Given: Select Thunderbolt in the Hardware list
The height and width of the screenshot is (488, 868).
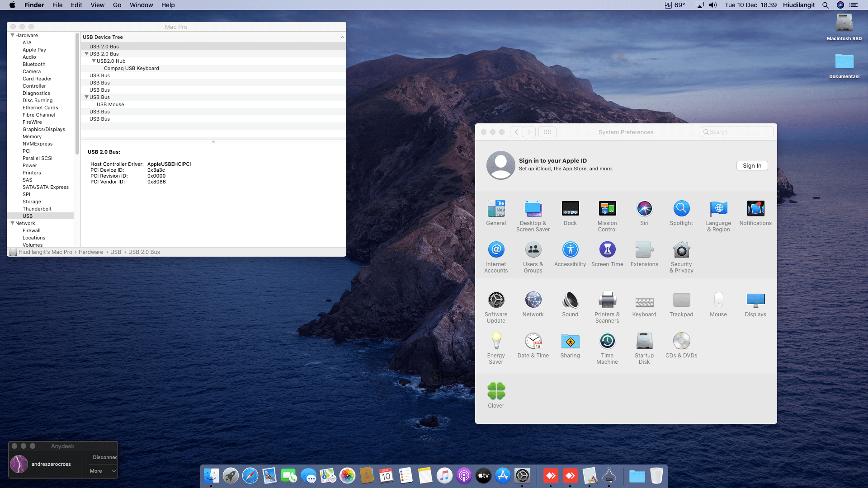Looking at the screenshot, I should (x=37, y=209).
